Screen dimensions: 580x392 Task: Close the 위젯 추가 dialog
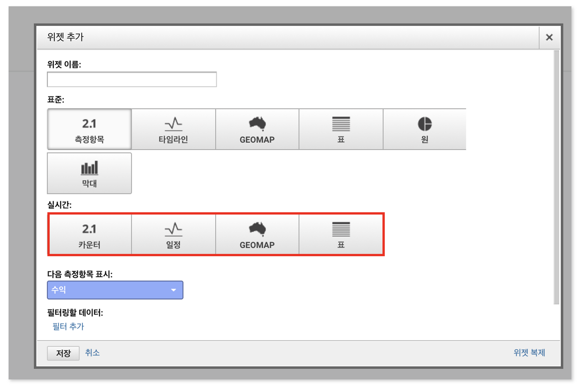point(549,38)
